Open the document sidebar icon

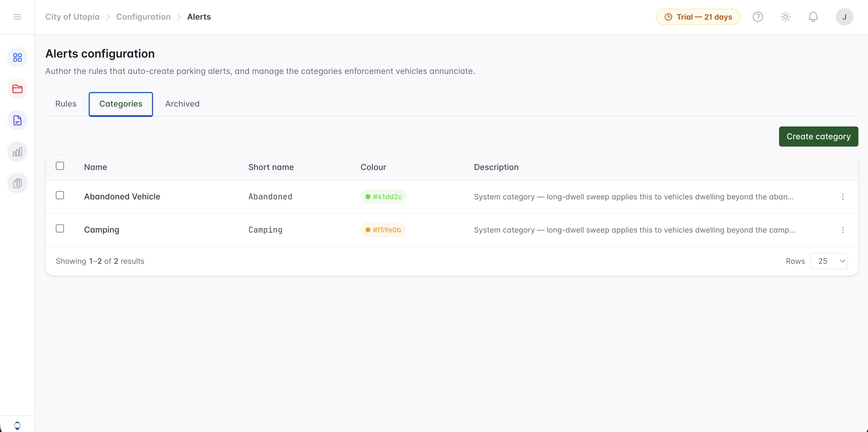17,120
